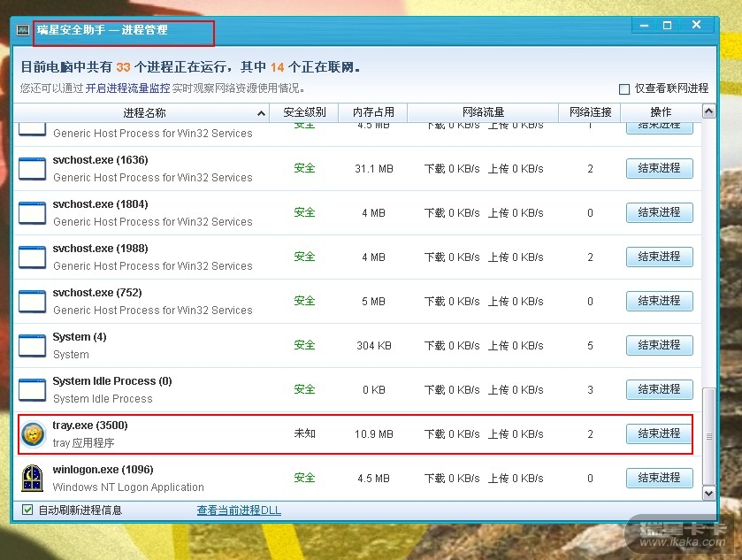End process svchost.exe (752)

(x=659, y=301)
